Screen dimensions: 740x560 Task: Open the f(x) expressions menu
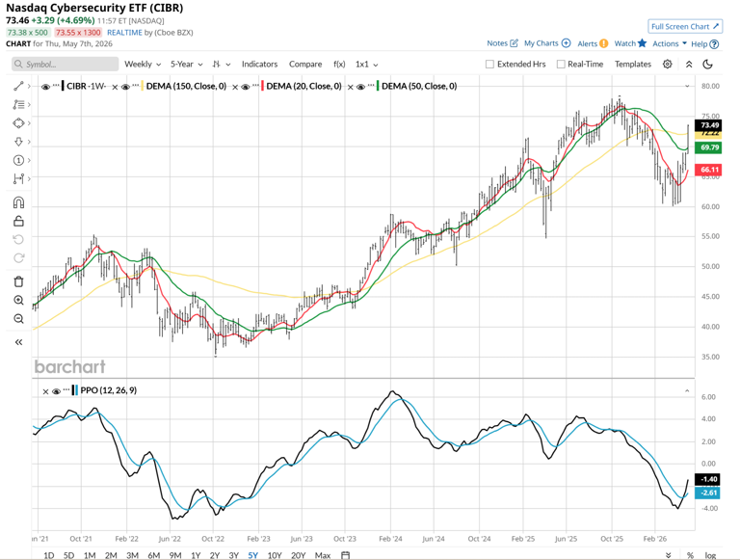(x=339, y=65)
